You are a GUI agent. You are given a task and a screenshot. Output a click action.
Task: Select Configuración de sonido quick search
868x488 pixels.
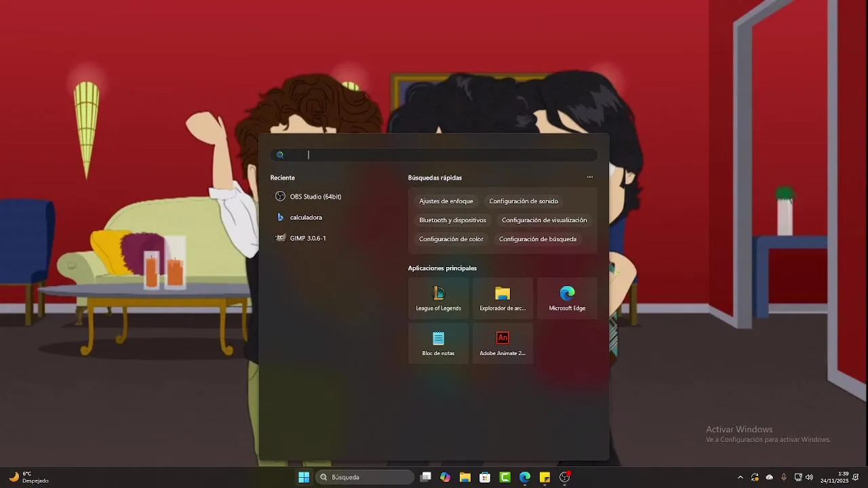coord(524,201)
